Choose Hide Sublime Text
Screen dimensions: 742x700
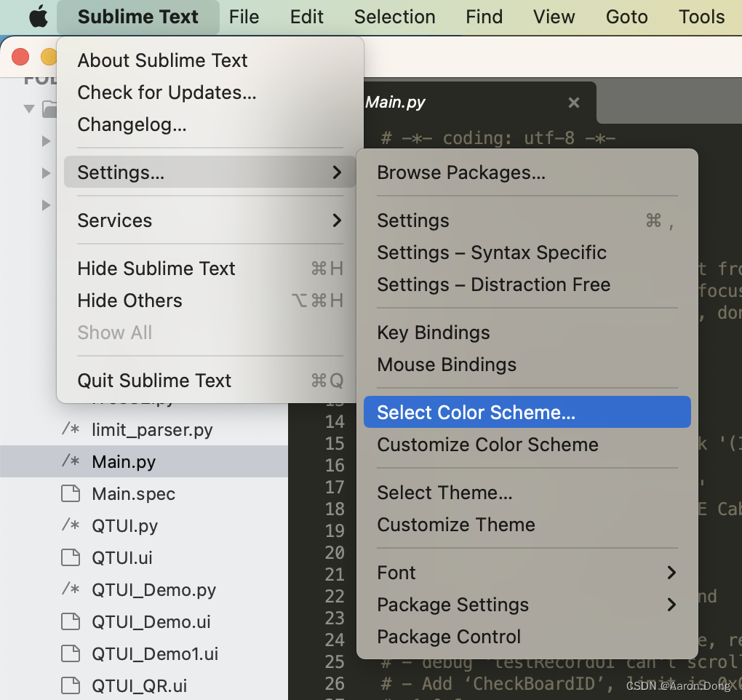coord(210,269)
